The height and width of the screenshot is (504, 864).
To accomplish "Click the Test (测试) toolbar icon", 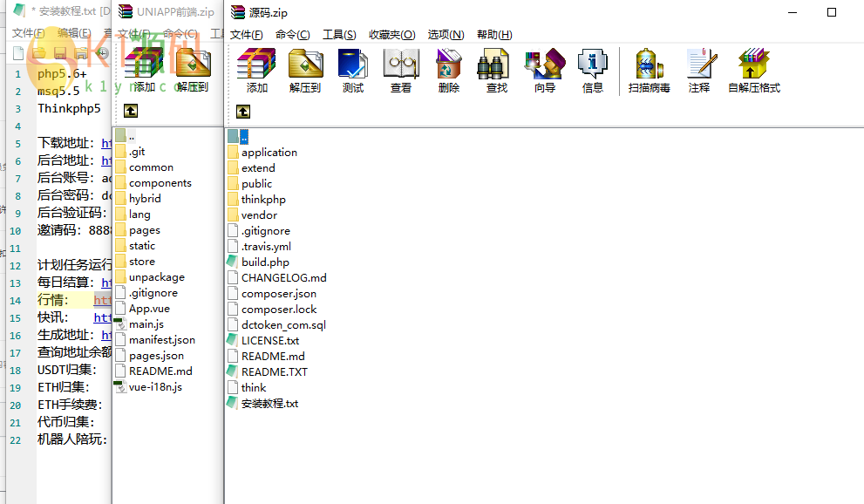I will point(352,64).
